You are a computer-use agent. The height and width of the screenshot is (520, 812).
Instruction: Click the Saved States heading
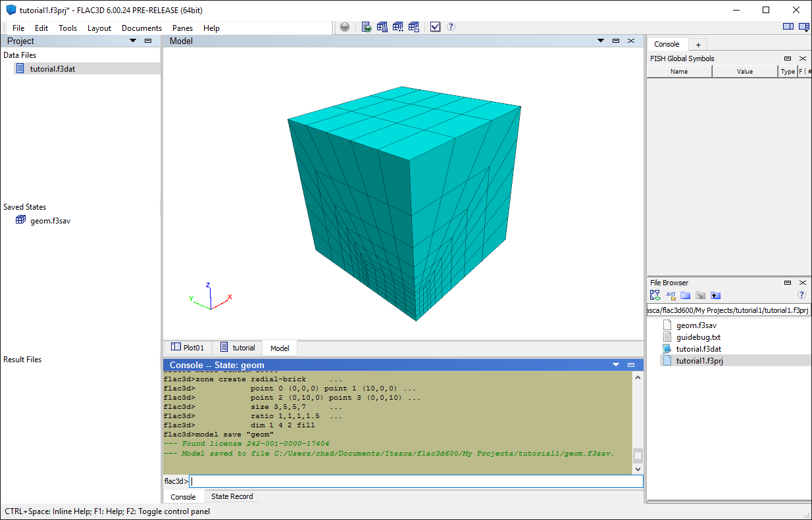24,207
